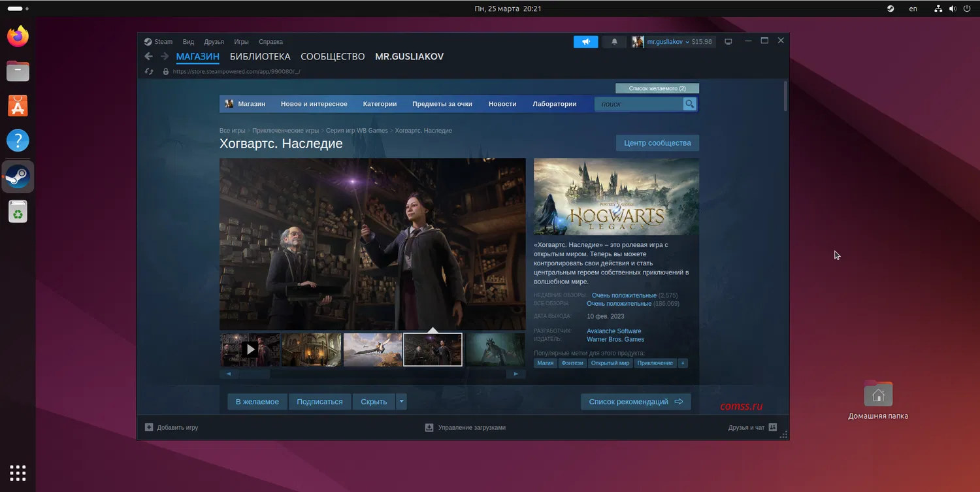Open Новости in the store nav

coord(502,104)
